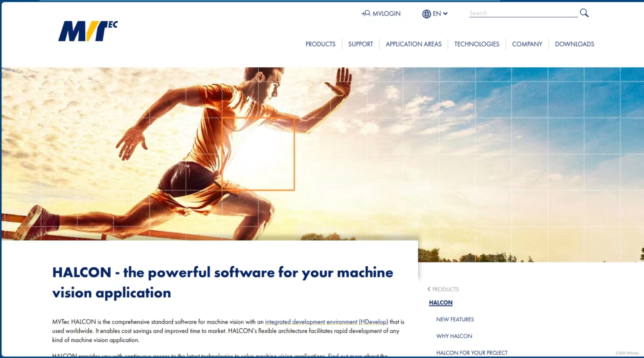
Task: Click the MVLOGIN user icon
Action: 366,13
